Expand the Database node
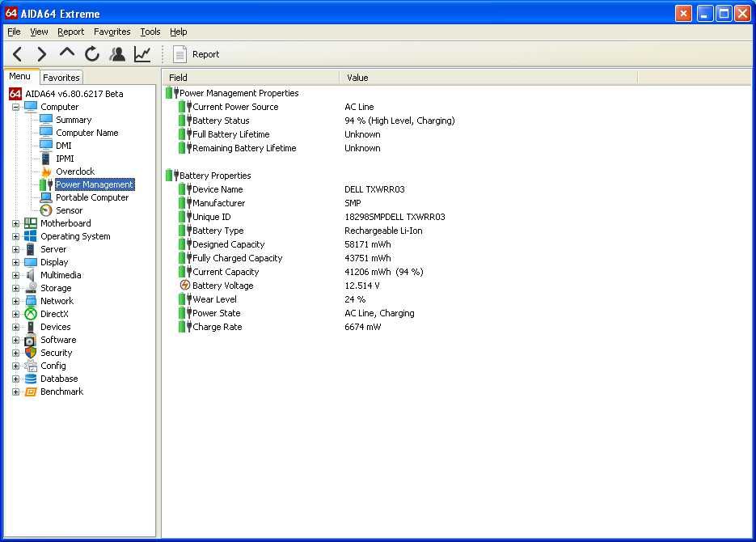The image size is (756, 542). (x=16, y=379)
